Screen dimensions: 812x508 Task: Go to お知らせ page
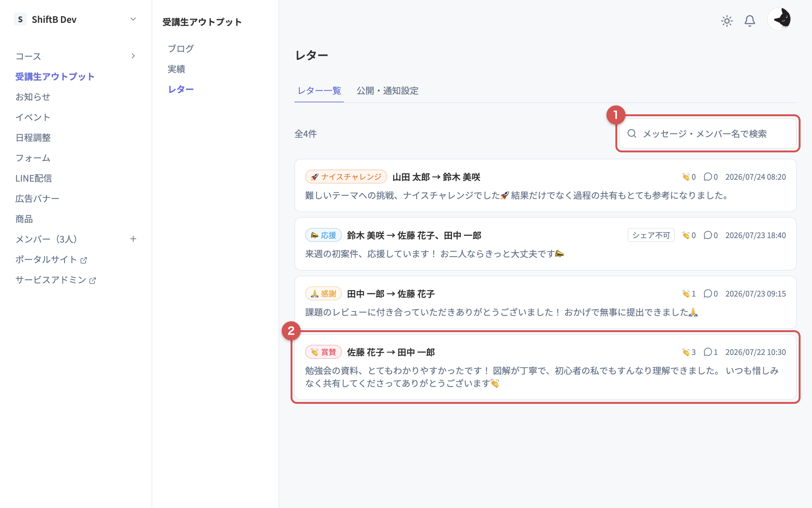coord(33,97)
